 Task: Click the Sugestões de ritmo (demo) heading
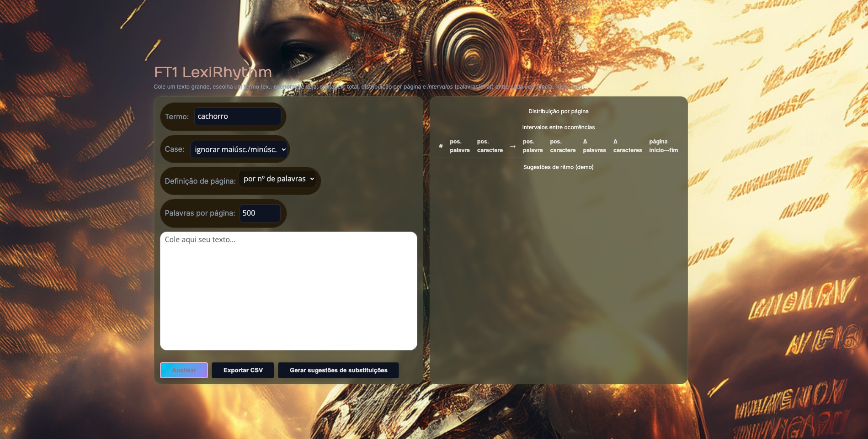coord(558,167)
